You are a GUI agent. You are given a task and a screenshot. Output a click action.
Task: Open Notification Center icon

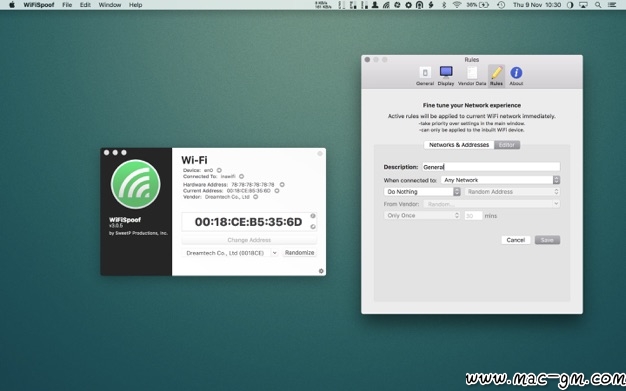click(x=612, y=5)
